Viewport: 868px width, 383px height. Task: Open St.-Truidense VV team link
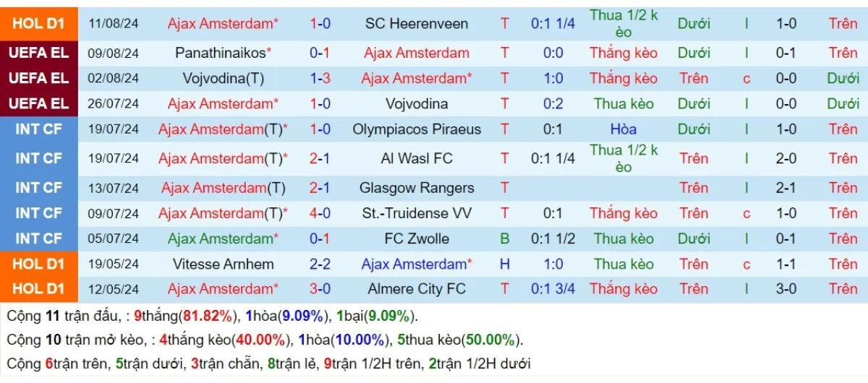[x=416, y=213]
